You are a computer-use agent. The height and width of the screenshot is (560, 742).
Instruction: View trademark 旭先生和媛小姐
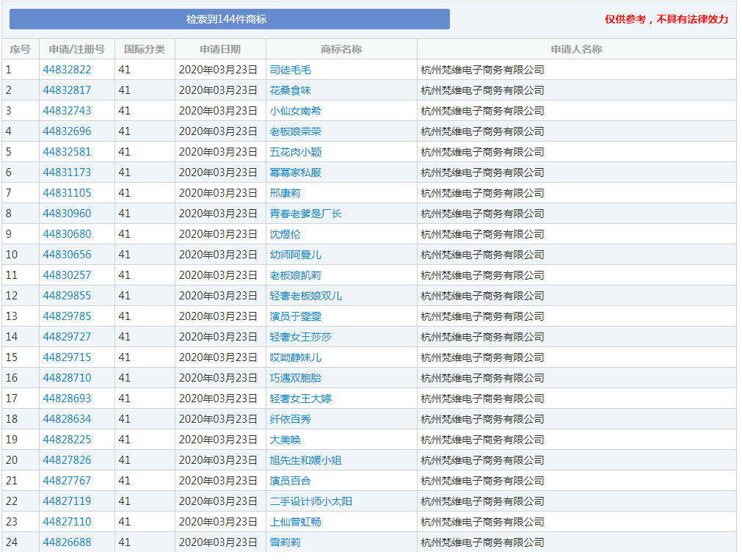click(x=305, y=460)
